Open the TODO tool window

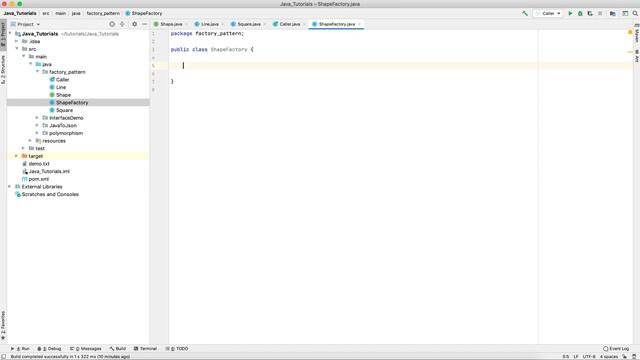pos(177,349)
